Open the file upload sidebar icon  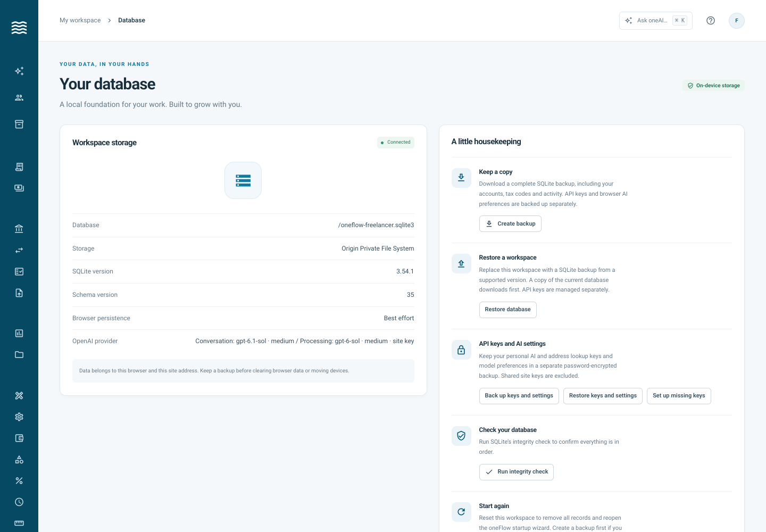tap(19, 293)
